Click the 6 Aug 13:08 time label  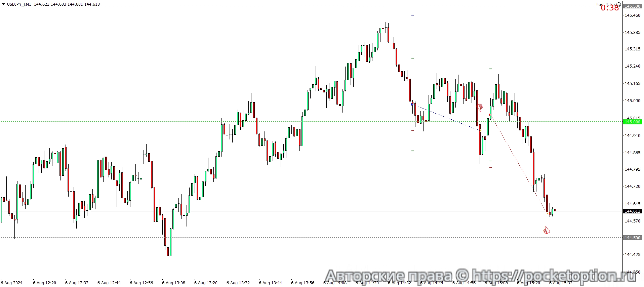(173, 283)
